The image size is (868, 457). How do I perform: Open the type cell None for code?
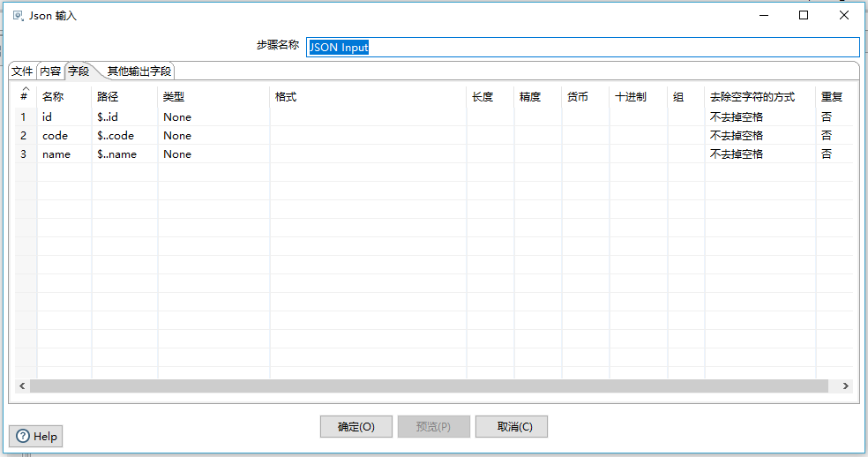coord(213,135)
